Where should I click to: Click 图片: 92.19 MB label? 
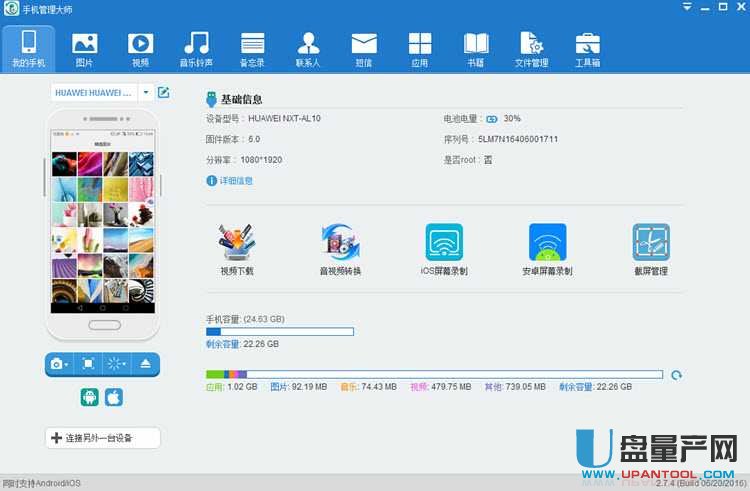point(298,387)
